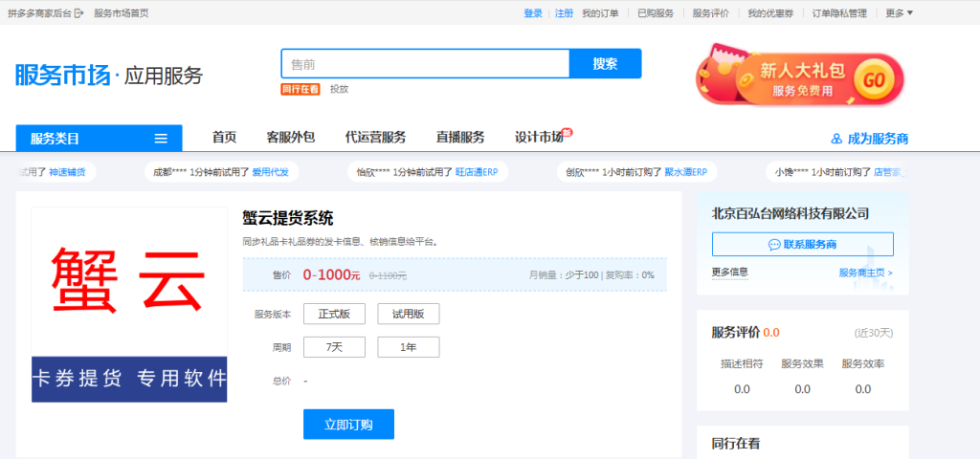Screen dimensions: 980x459
Task: Open 服务评价 in the top bar
Action: click(x=711, y=13)
